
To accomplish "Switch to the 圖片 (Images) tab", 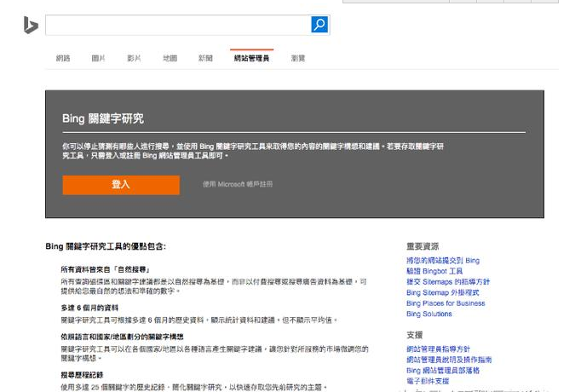I will [99, 59].
